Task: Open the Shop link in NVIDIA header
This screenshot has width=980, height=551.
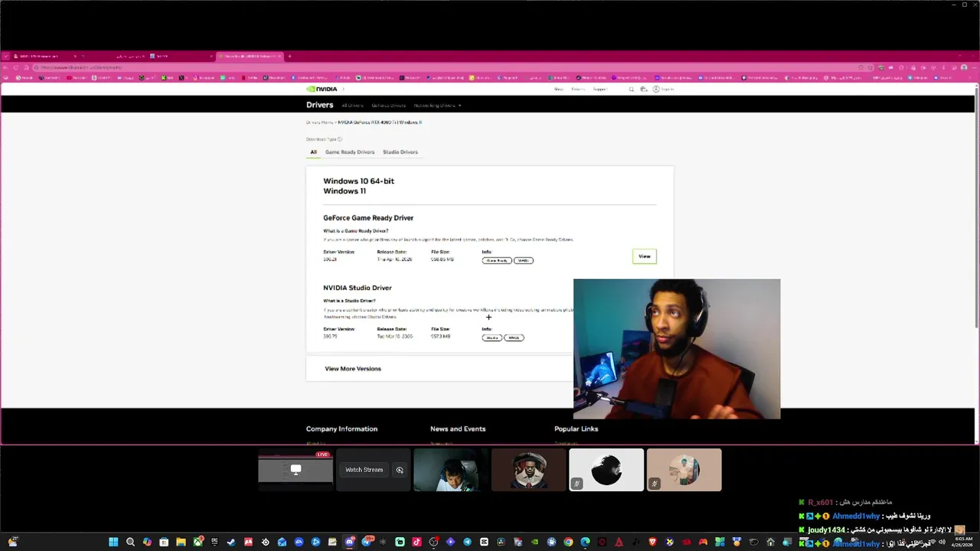Action: (559, 90)
